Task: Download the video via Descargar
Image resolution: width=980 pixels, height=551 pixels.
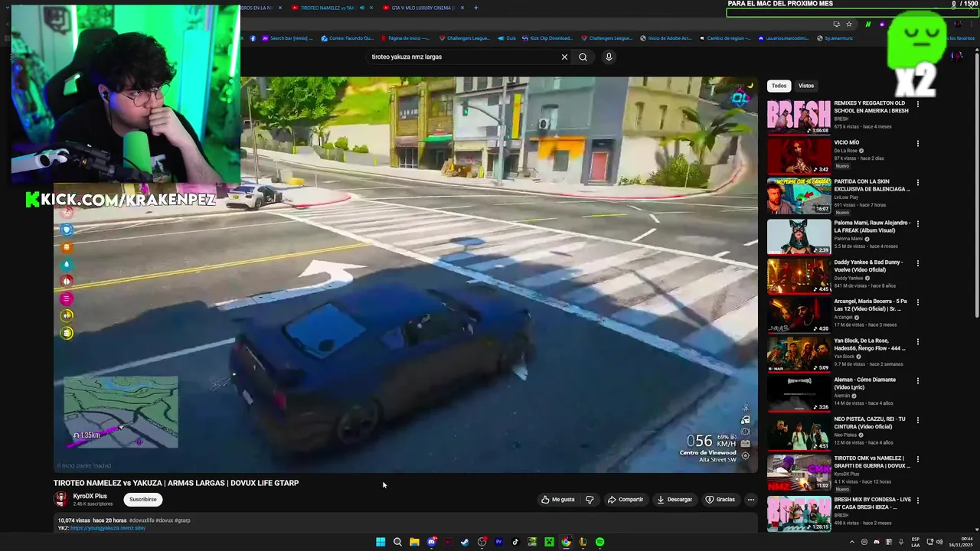Action: pos(675,500)
